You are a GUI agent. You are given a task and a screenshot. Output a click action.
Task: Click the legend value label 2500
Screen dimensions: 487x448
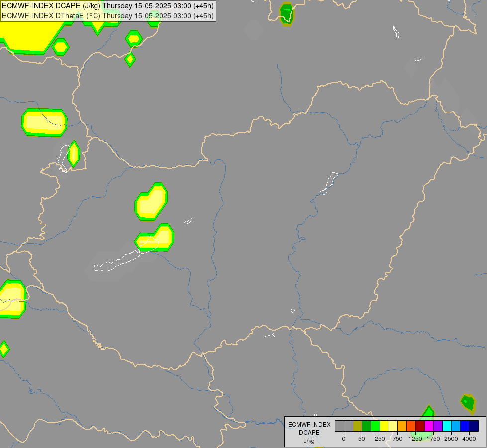point(451,439)
